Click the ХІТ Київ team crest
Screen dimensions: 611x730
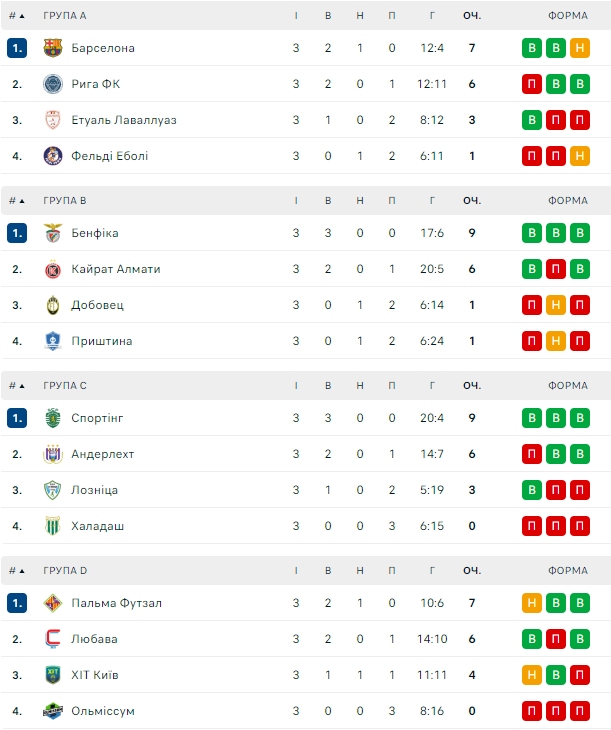point(53,675)
